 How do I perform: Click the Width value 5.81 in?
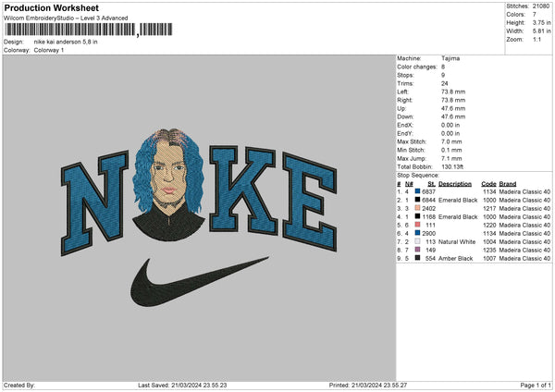point(541,31)
